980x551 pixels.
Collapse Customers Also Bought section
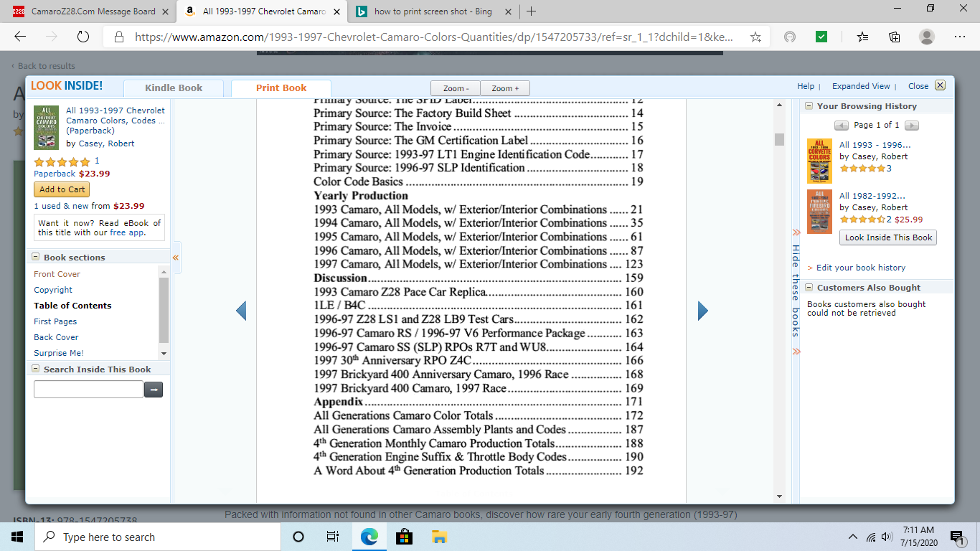(x=809, y=288)
